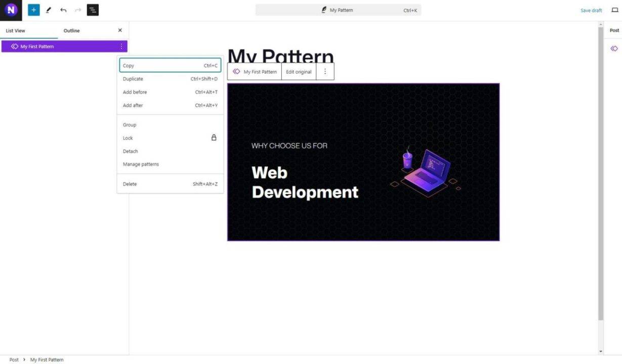The height and width of the screenshot is (364, 622).
Task: Open the My Pattern command palette
Action: tap(338, 10)
